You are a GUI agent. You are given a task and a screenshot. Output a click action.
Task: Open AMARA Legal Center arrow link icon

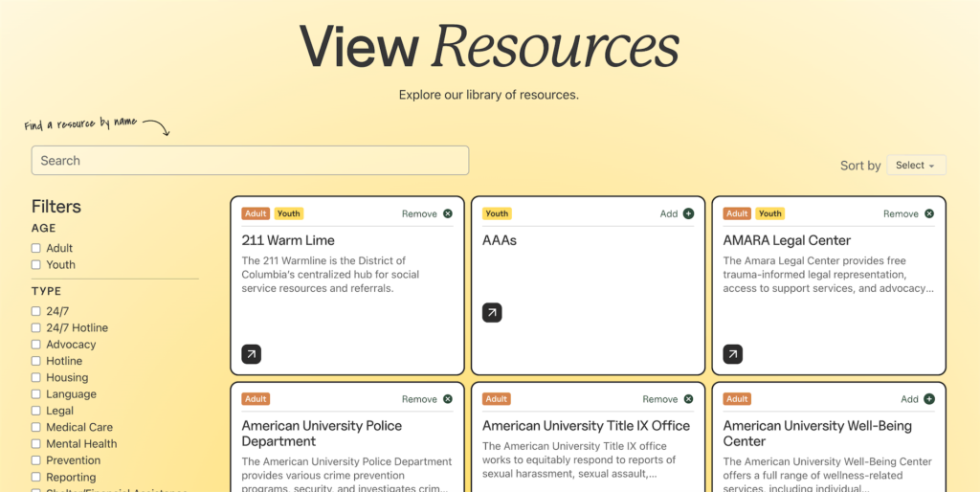coord(732,354)
